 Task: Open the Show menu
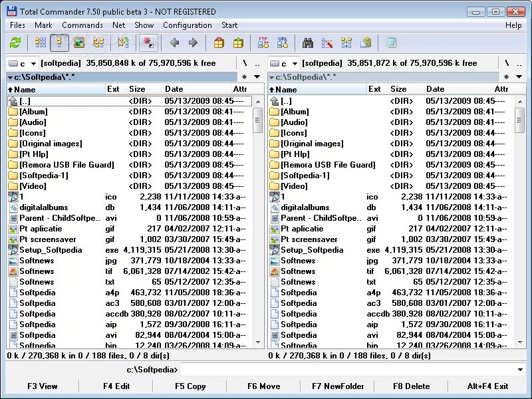tap(144, 25)
